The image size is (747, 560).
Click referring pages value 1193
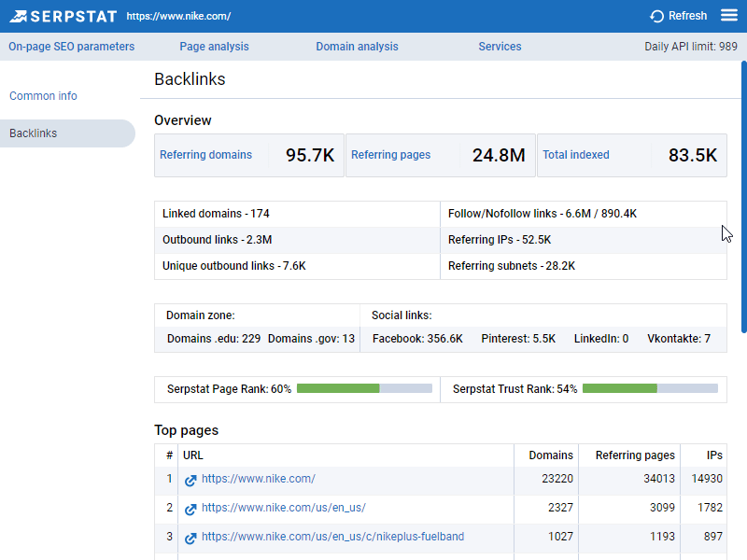coord(663,536)
